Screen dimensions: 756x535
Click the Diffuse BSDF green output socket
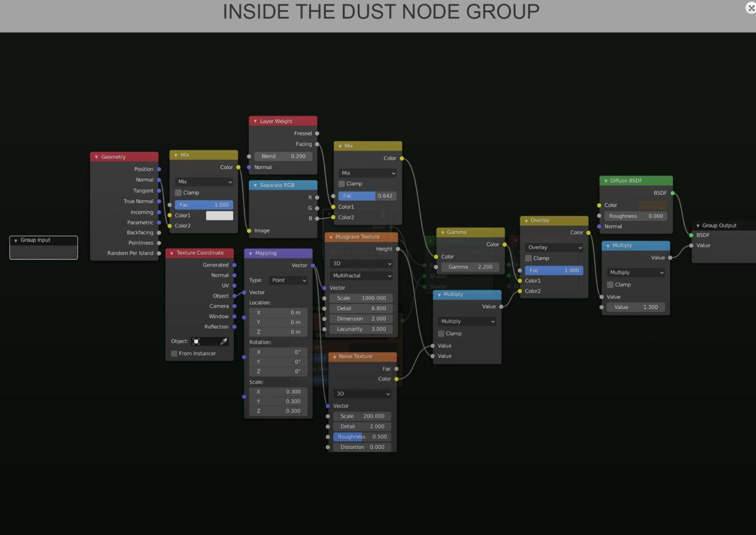click(673, 193)
